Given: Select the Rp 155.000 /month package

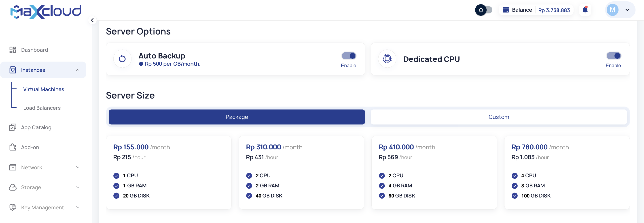Looking at the screenshot, I should point(169,172).
